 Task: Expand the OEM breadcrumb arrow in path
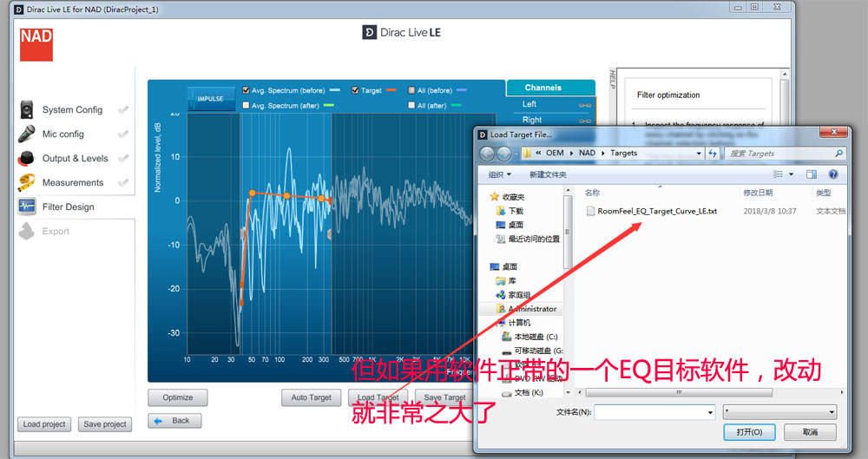[571, 154]
